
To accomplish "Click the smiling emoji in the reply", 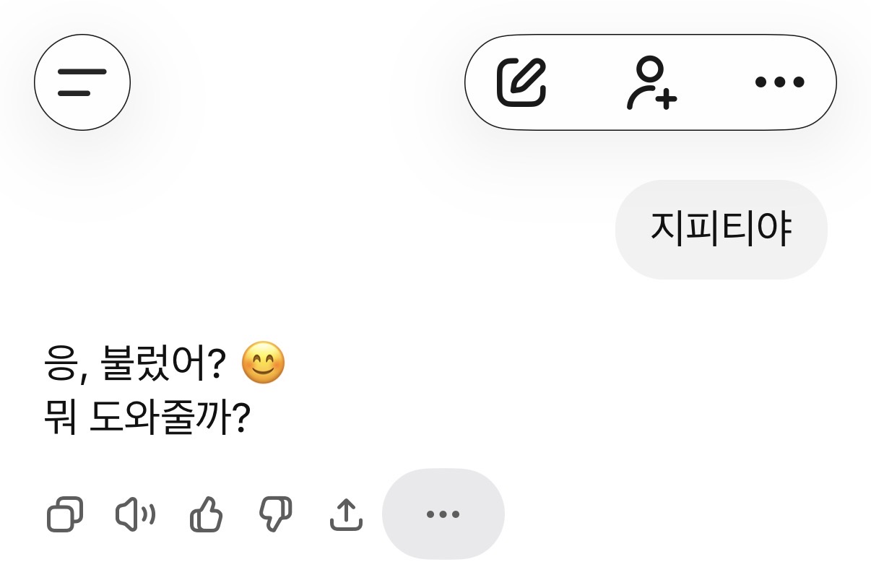I will point(263,363).
